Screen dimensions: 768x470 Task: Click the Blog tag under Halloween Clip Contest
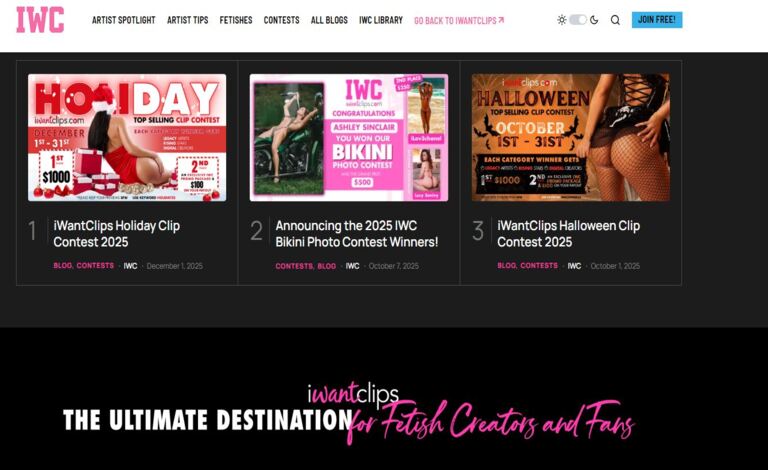click(x=506, y=265)
